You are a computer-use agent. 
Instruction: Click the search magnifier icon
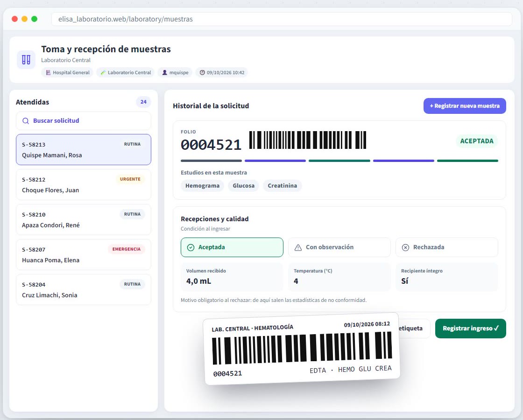click(25, 121)
